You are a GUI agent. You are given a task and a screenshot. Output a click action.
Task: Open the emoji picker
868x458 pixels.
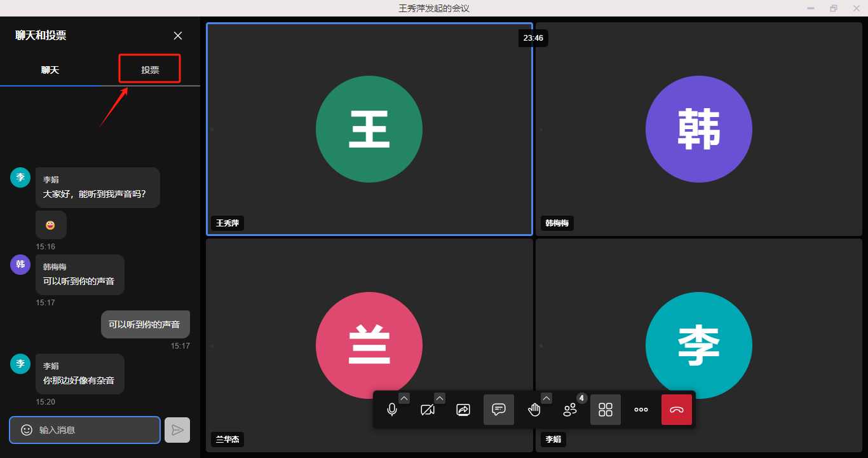[27, 430]
